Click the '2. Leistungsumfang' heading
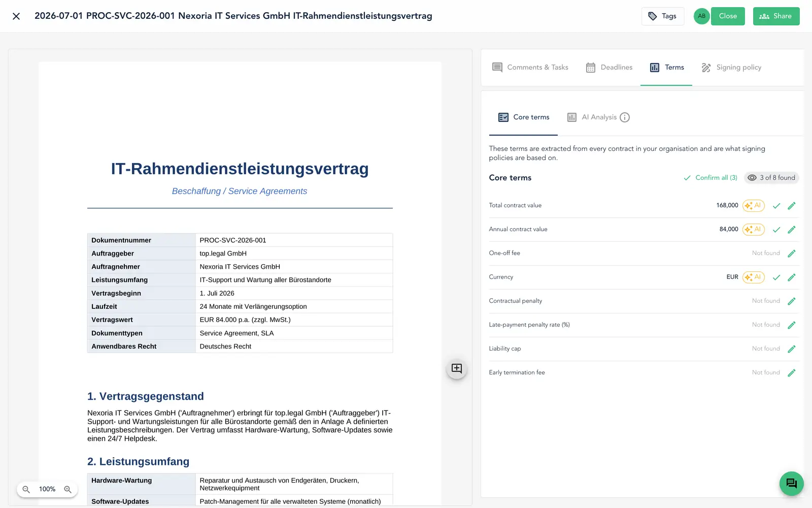The height and width of the screenshot is (508, 812). click(x=139, y=462)
